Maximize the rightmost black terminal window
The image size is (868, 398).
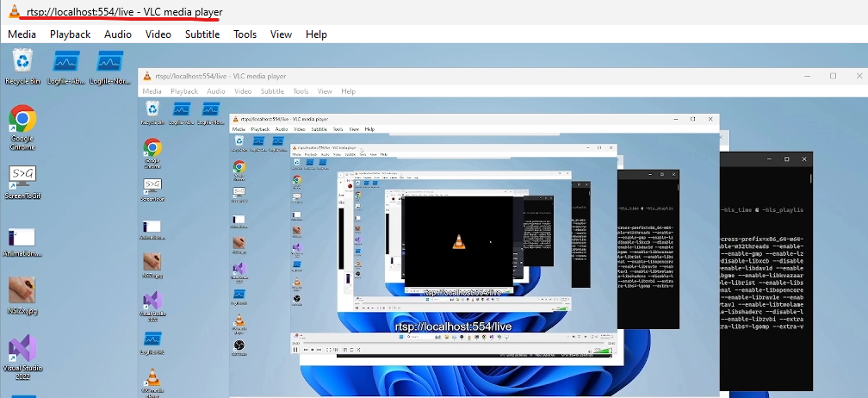point(787,159)
